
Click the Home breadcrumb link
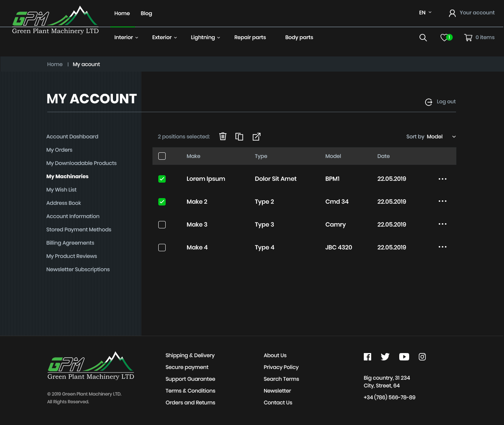click(x=55, y=64)
